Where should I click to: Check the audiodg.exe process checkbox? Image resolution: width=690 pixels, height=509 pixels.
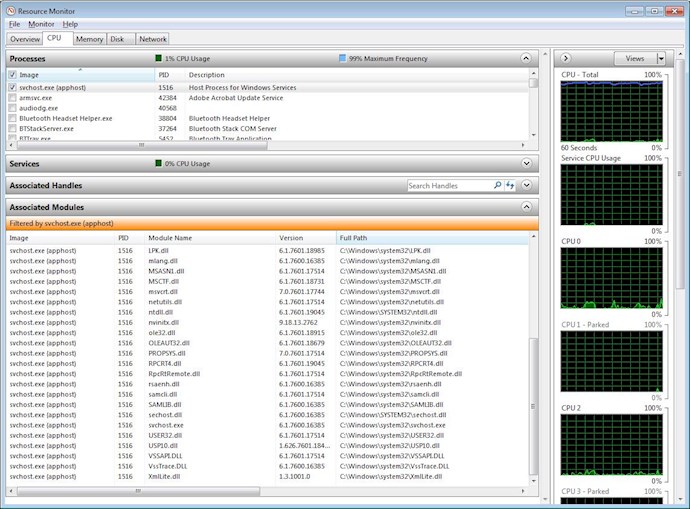coord(12,108)
